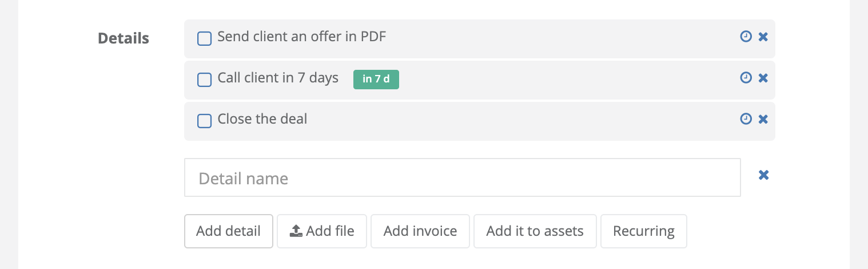Mark Close the deal as done
868x269 pixels.
[204, 121]
